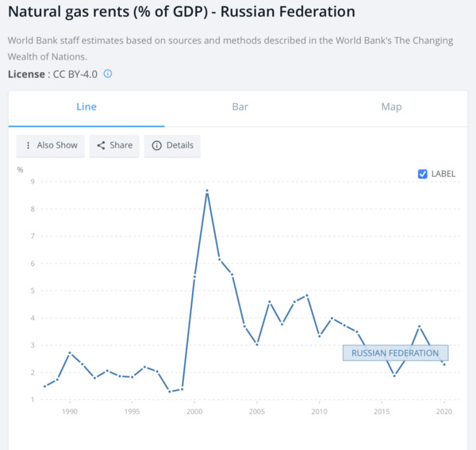Image resolution: width=476 pixels, height=450 pixels.
Task: Click the '9' y-axis label
Action: click(33, 182)
